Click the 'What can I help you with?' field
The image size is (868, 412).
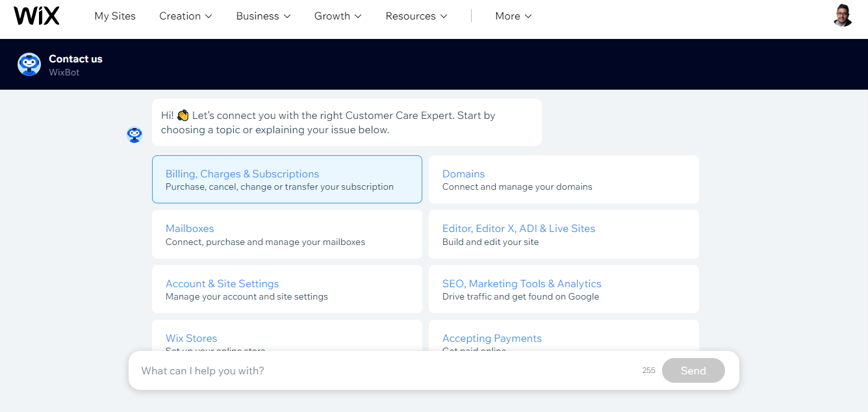point(383,371)
